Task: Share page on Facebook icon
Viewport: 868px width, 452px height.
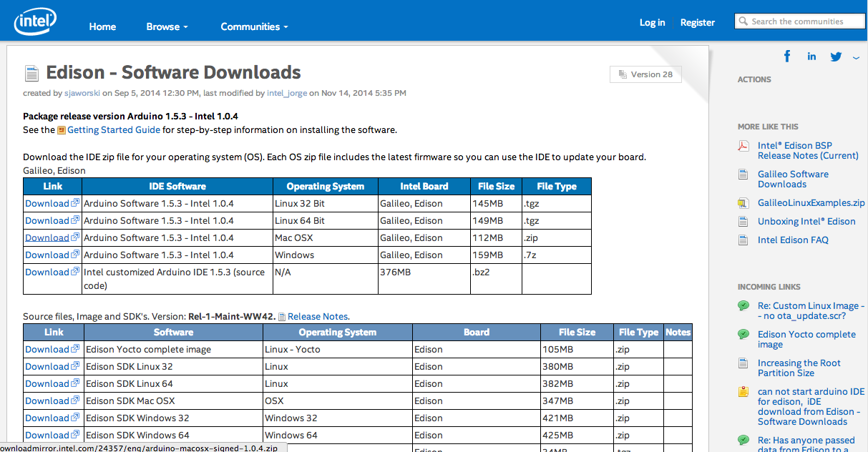Action: coord(787,56)
